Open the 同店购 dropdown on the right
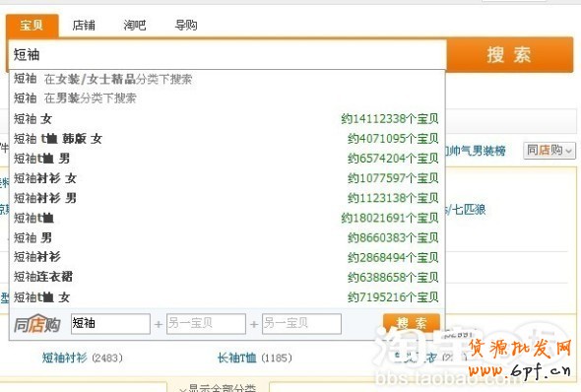The height and width of the screenshot is (392, 581). [549, 151]
